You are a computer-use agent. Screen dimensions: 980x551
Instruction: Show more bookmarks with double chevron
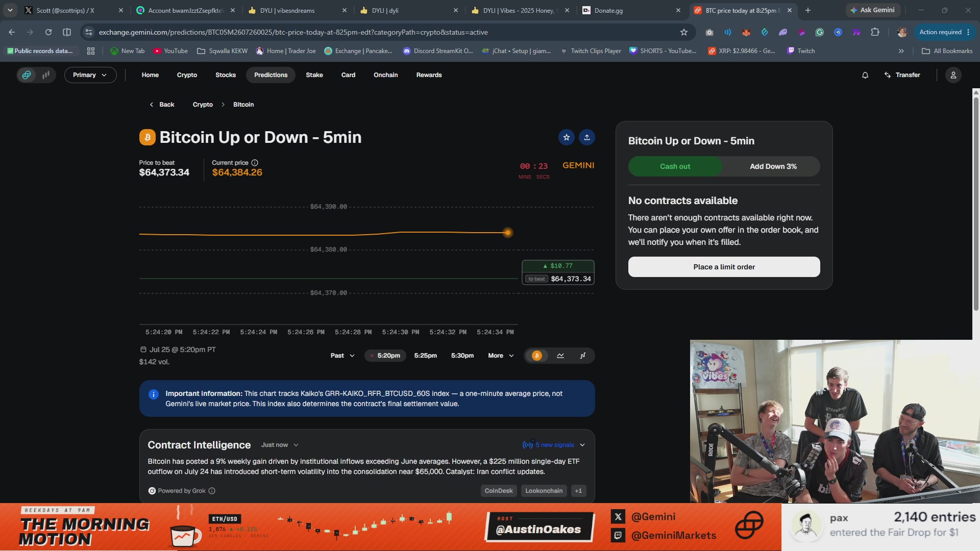pyautogui.click(x=901, y=51)
